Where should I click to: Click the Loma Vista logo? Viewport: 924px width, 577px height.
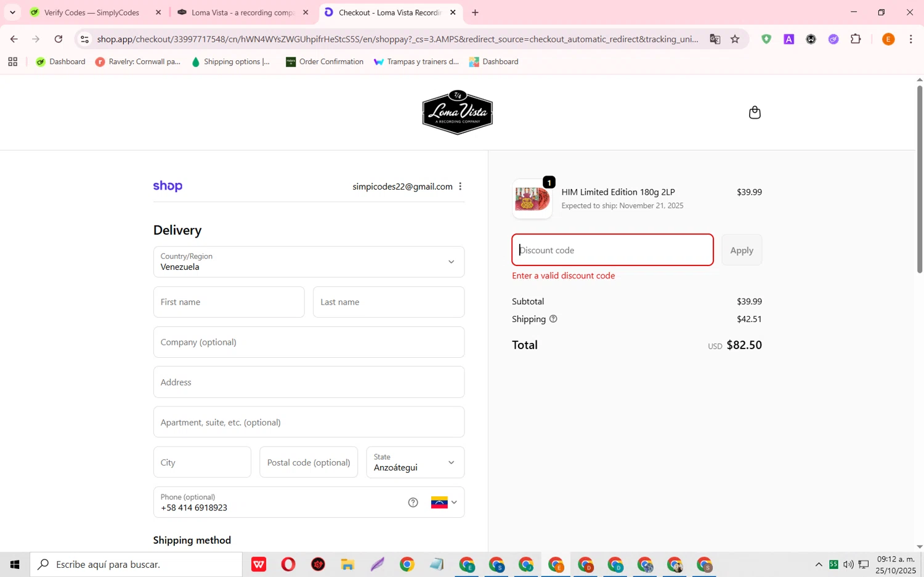coord(457,112)
